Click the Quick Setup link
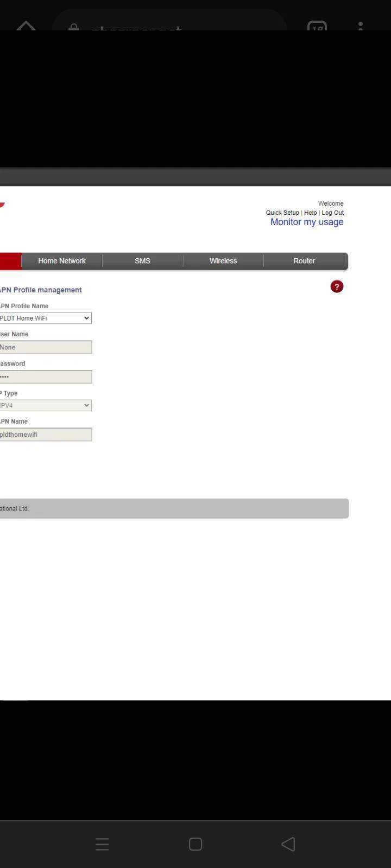This screenshot has height=868, width=391. pyautogui.click(x=282, y=213)
